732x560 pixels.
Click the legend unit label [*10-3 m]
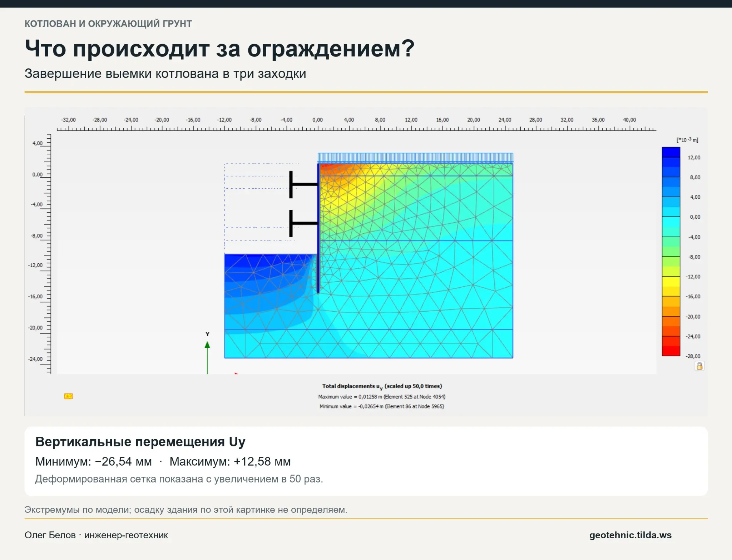coord(687,140)
